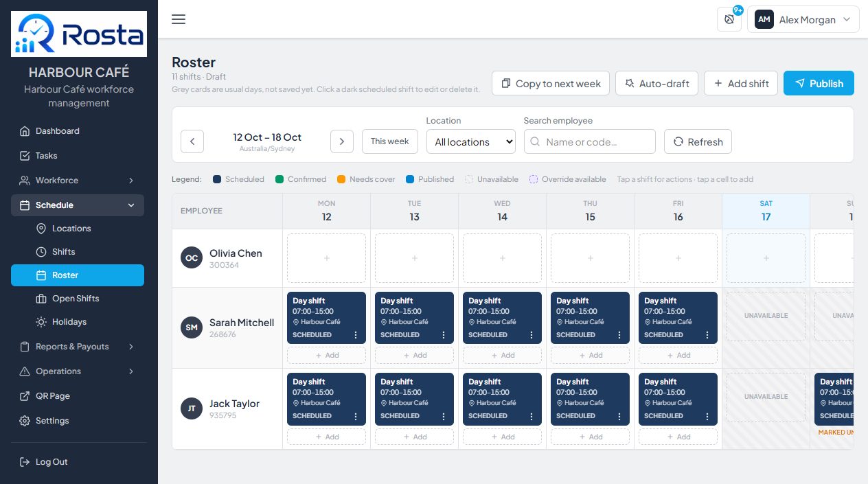This screenshot has width=868, height=484.
Task: Collapse the Schedule menu section
Action: point(78,205)
